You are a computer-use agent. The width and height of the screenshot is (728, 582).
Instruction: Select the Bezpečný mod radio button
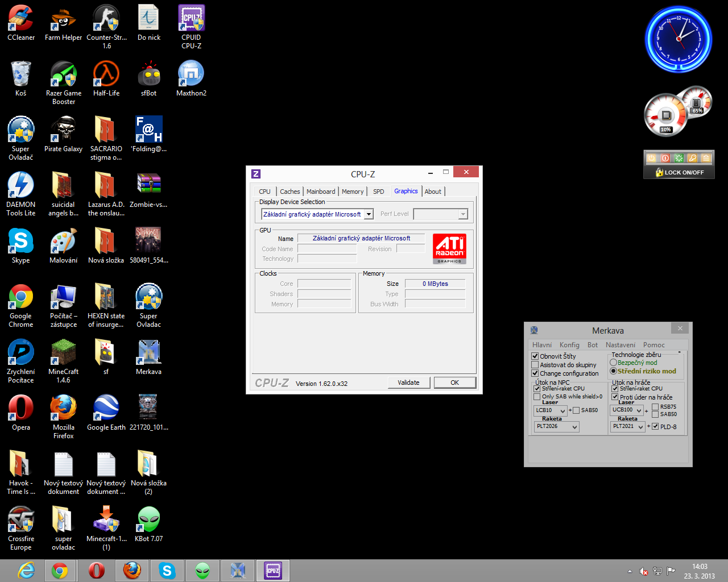coord(614,363)
